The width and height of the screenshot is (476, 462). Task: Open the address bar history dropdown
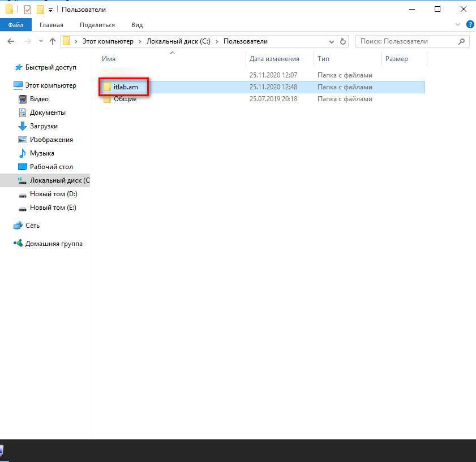332,41
